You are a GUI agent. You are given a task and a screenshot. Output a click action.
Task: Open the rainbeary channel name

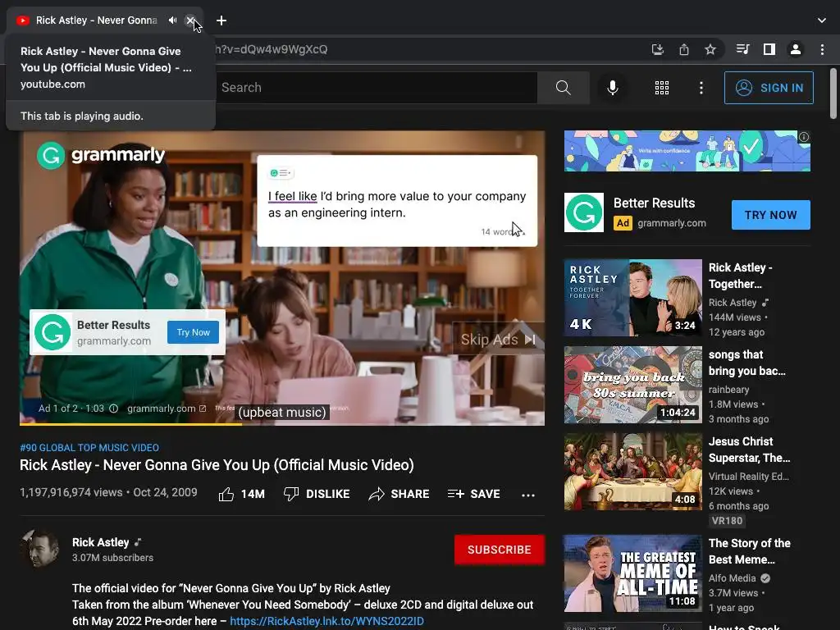(728, 390)
